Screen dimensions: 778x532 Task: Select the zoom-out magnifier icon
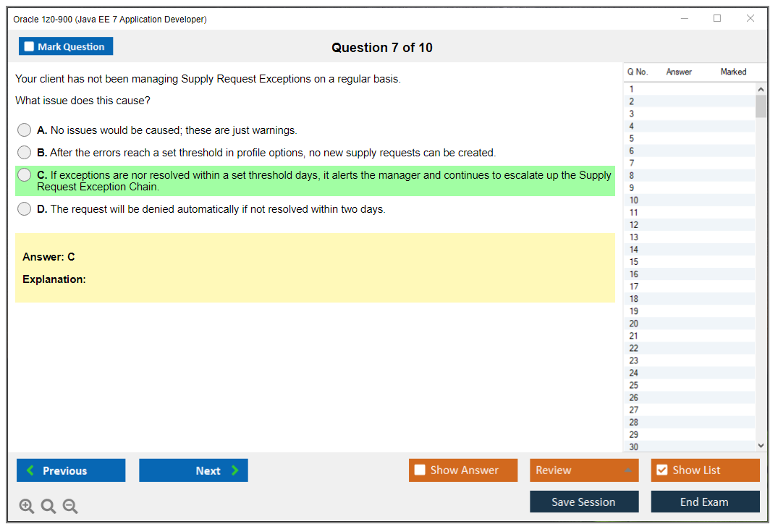coord(70,506)
